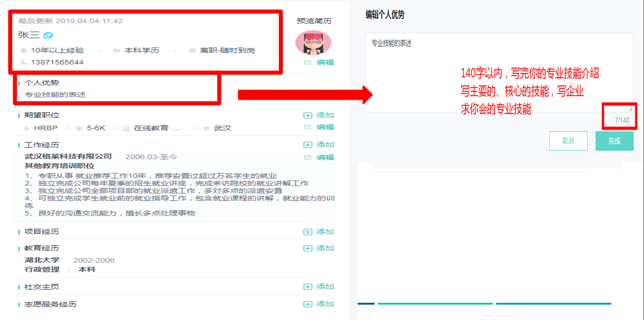Viewport: 644px width, 320px height.
Task: Click edit icon for 武汉格莱科技有限公司 entry
Action: point(308,157)
